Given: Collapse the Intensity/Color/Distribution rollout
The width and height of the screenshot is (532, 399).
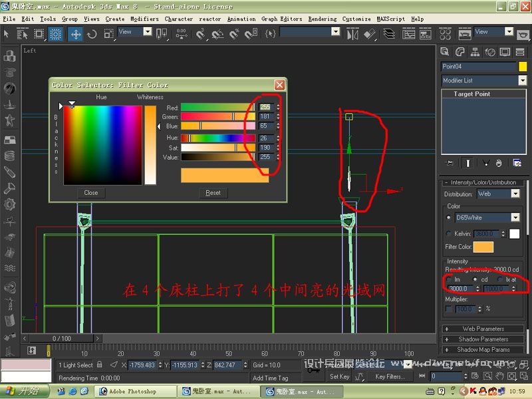Looking at the screenshot, I should click(x=483, y=182).
